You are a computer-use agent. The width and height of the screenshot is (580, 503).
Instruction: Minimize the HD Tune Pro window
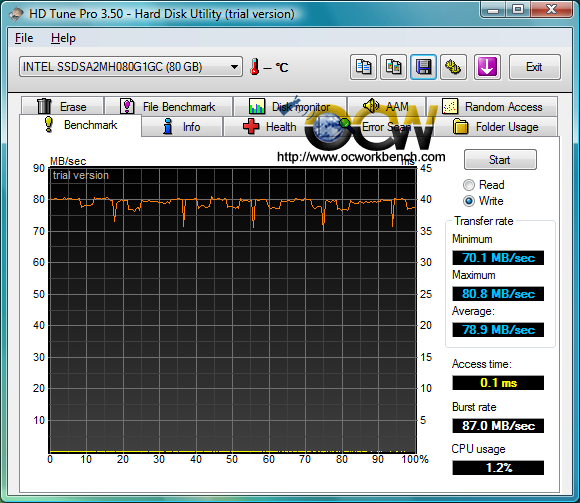point(493,10)
